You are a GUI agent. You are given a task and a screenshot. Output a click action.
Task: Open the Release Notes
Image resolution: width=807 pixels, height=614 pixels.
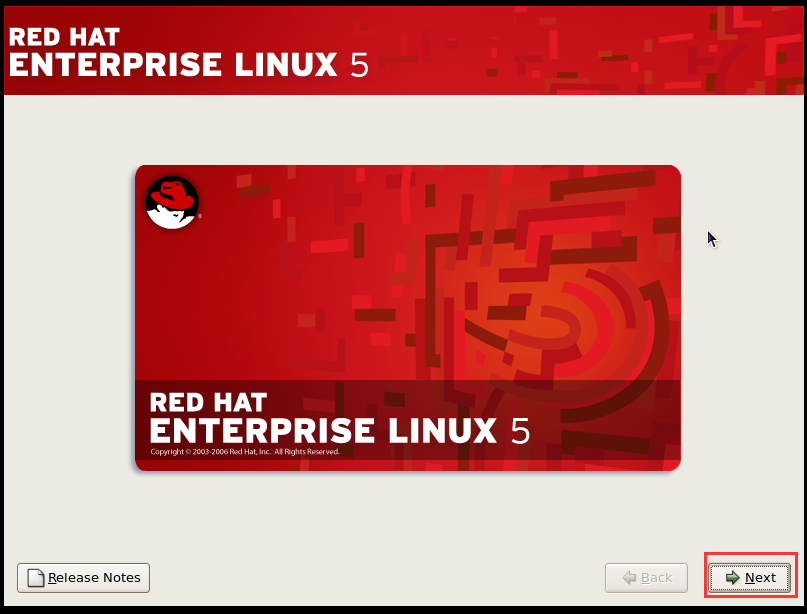[83, 577]
